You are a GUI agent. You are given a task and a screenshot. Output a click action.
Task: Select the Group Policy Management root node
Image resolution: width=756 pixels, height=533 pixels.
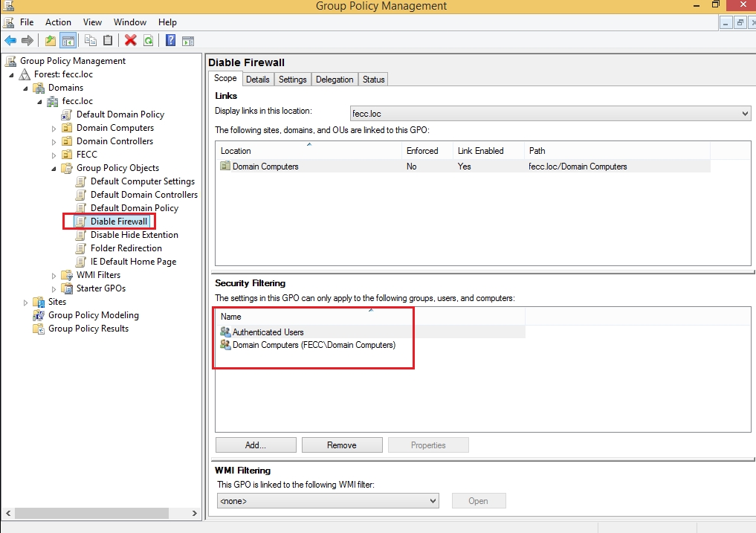point(72,61)
